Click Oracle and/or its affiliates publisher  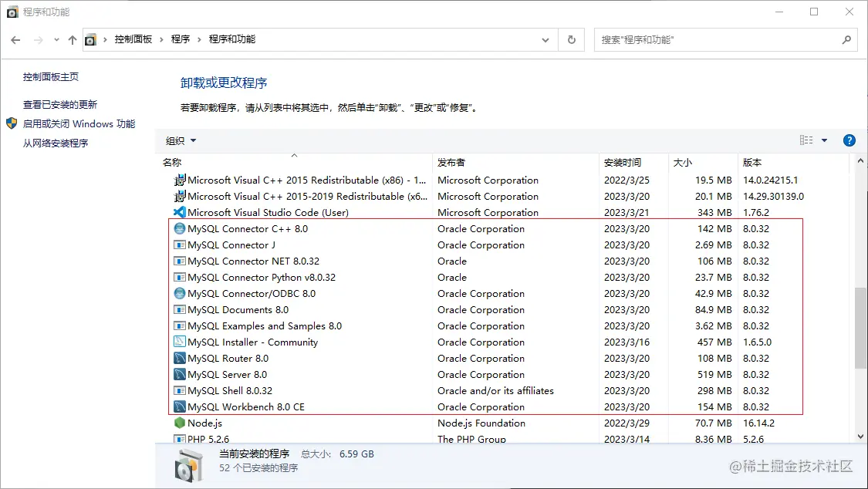pos(495,390)
